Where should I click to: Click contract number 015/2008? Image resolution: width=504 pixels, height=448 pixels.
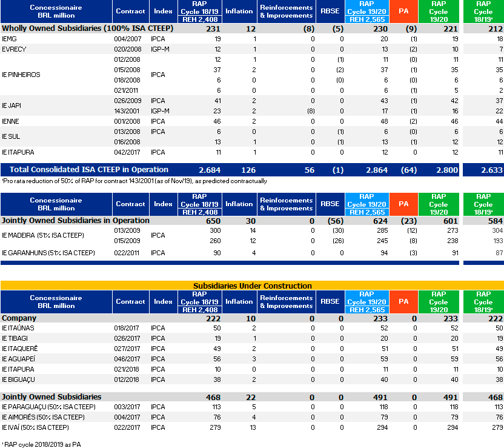pos(128,70)
